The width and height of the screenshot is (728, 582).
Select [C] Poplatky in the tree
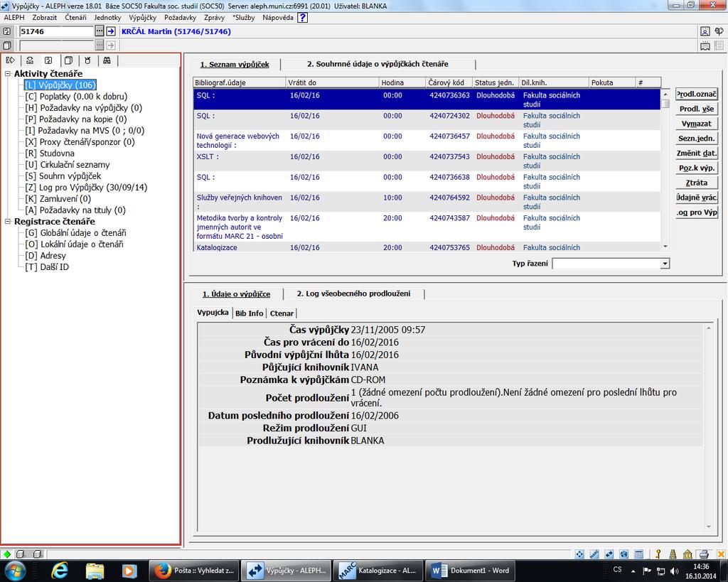tap(76, 97)
